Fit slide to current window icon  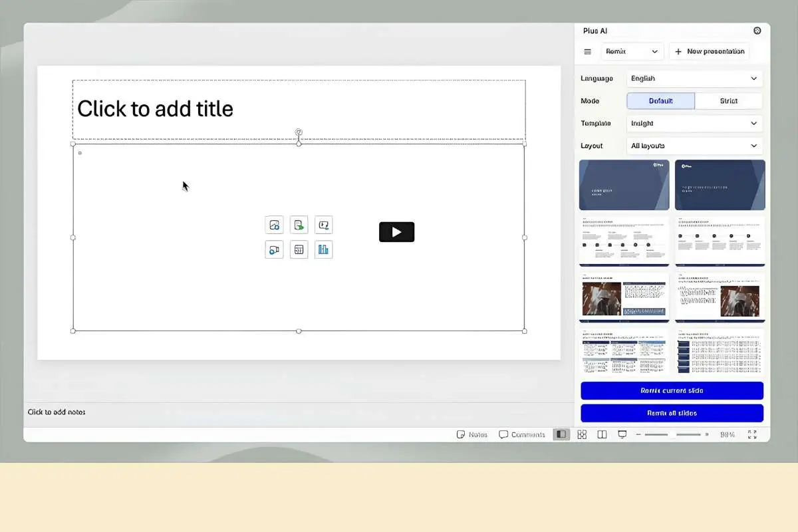752,434
